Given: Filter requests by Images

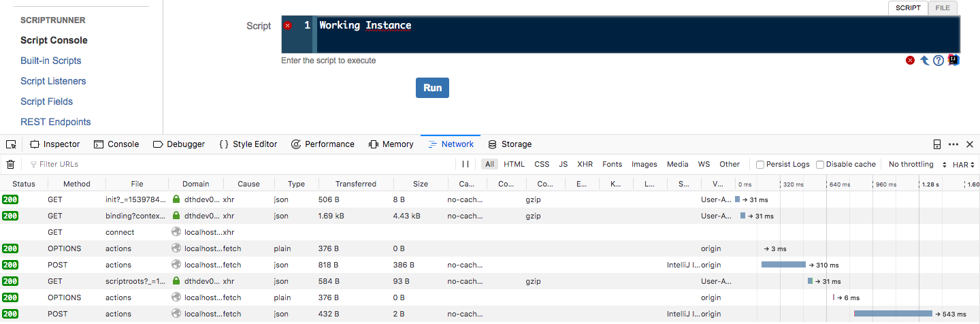Looking at the screenshot, I should pyautogui.click(x=644, y=164).
